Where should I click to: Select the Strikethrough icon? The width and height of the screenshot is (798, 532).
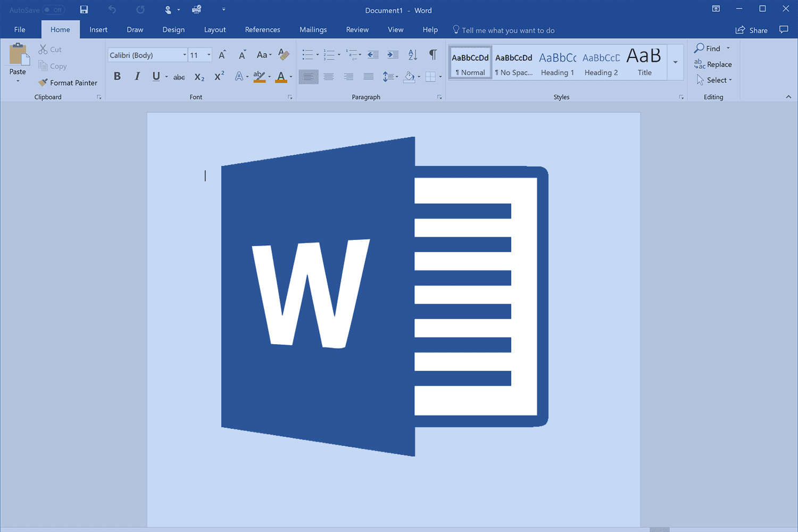click(179, 76)
